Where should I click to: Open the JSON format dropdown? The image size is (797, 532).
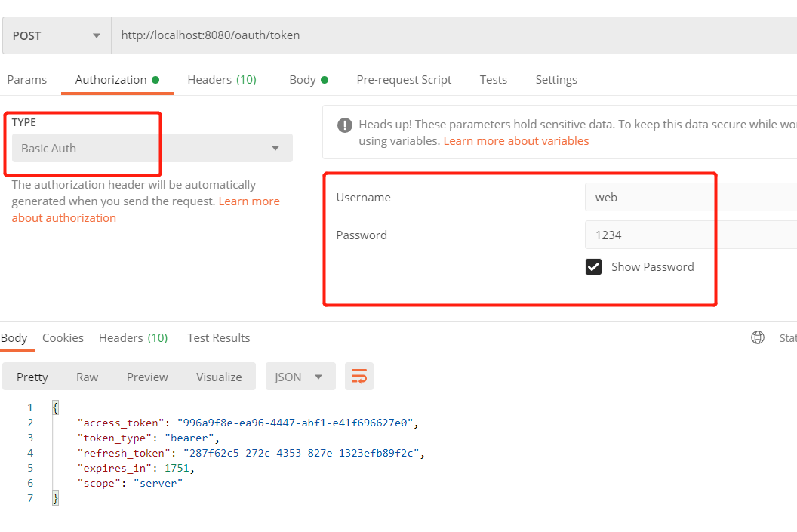[x=300, y=377]
